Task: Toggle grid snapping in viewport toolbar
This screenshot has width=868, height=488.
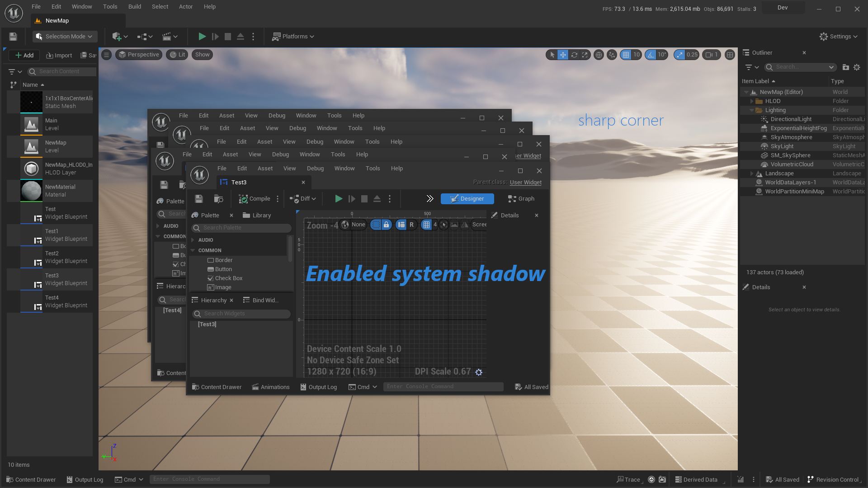Action: pos(626,55)
